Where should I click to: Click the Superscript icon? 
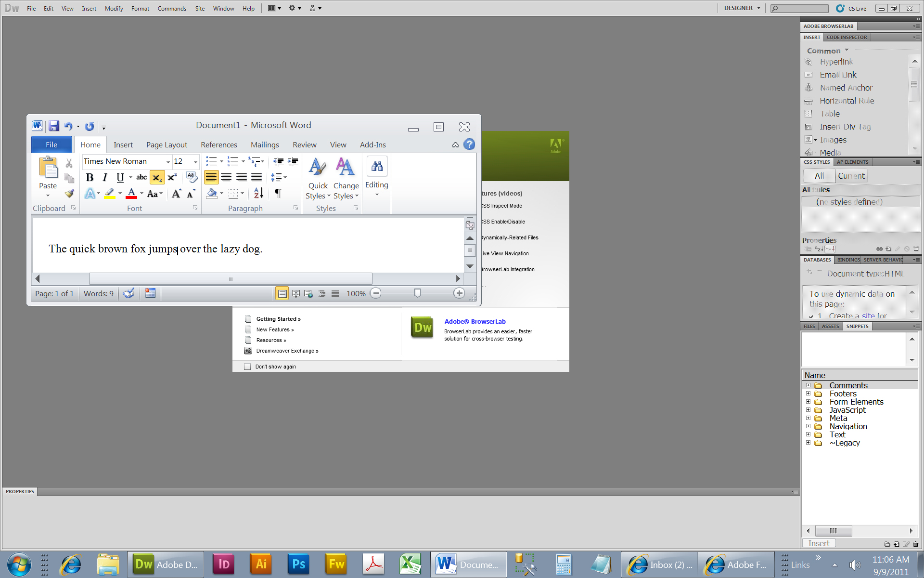coord(172,177)
